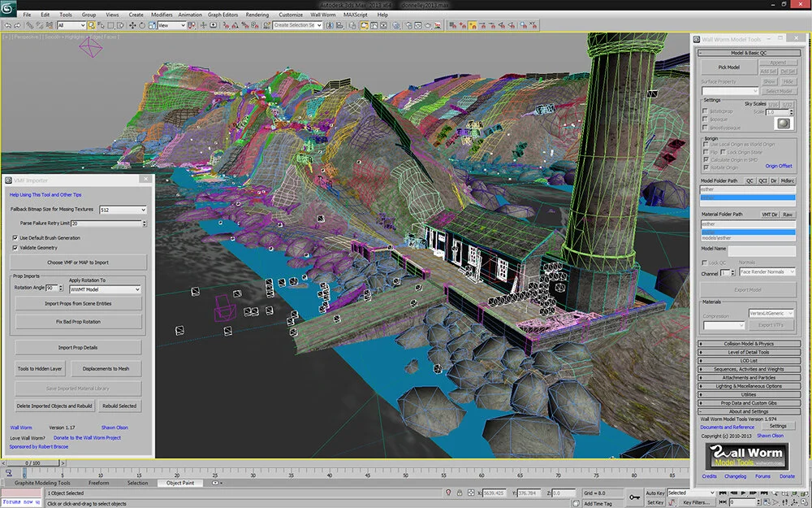Toggle Angle Snap in main toolbar

tap(235, 25)
